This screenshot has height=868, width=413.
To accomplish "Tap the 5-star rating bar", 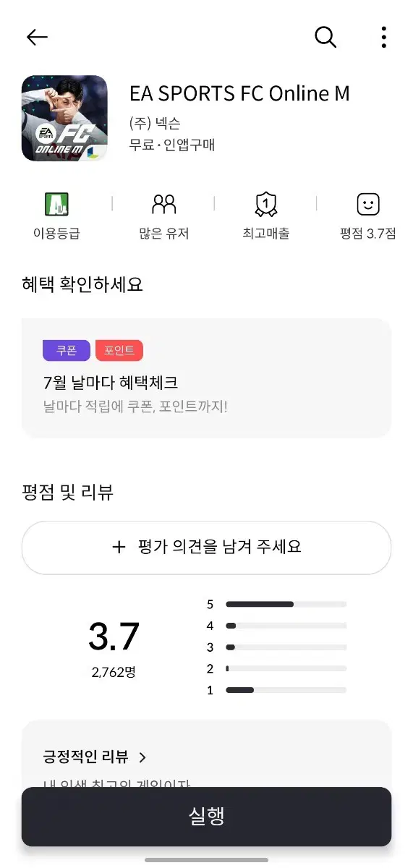I will pyautogui.click(x=286, y=604).
